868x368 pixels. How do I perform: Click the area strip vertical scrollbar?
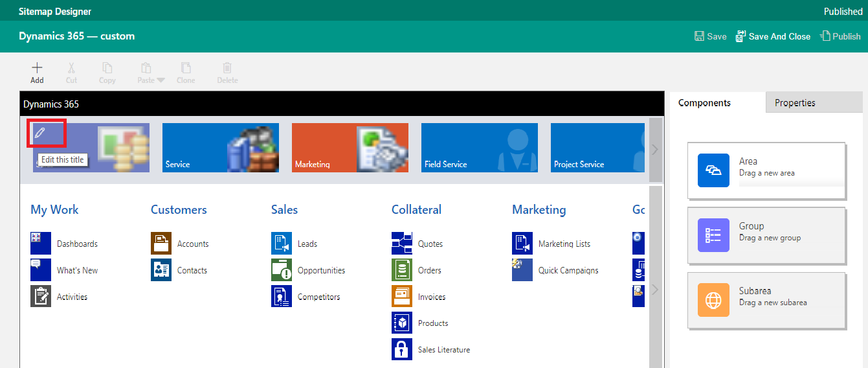tap(655, 150)
